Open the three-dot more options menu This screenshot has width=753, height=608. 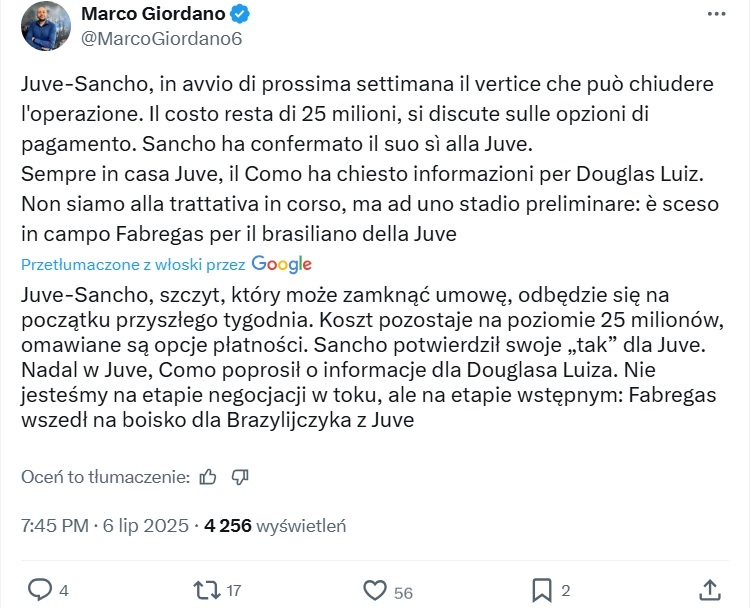(x=716, y=14)
